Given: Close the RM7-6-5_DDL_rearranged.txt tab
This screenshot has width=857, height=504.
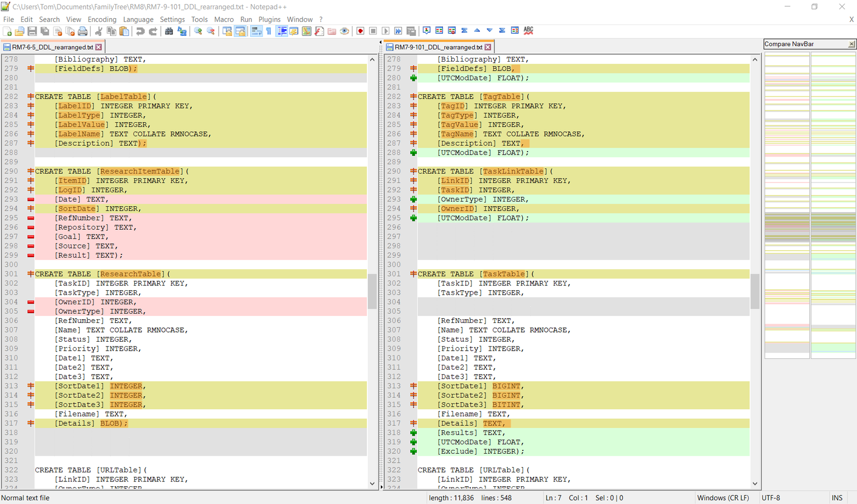Looking at the screenshot, I should [99, 47].
